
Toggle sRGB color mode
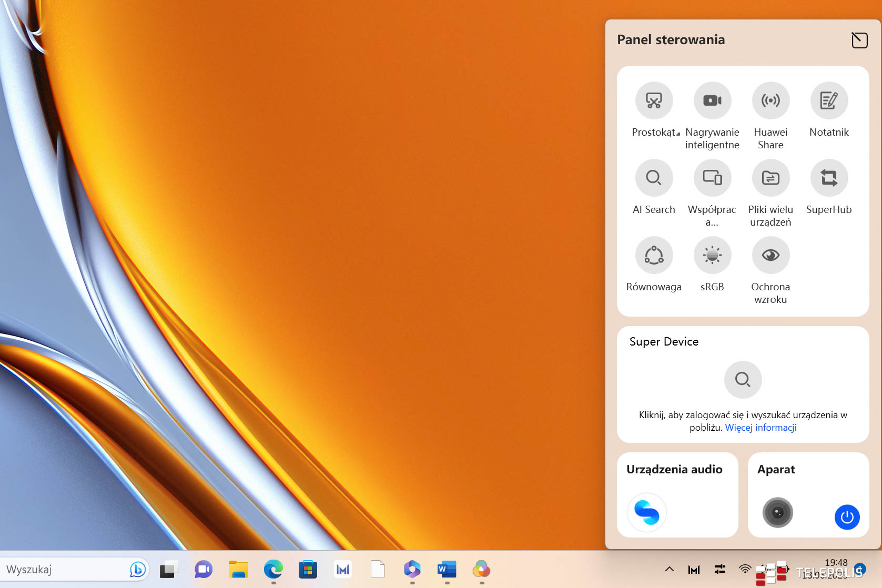click(712, 255)
